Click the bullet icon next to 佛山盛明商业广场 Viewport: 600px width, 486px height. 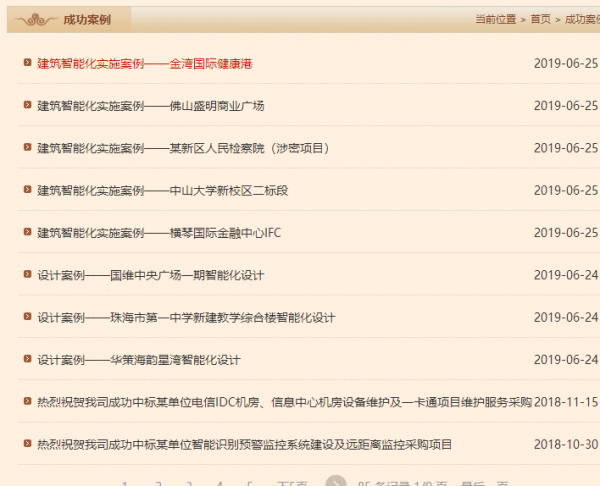(x=28, y=105)
